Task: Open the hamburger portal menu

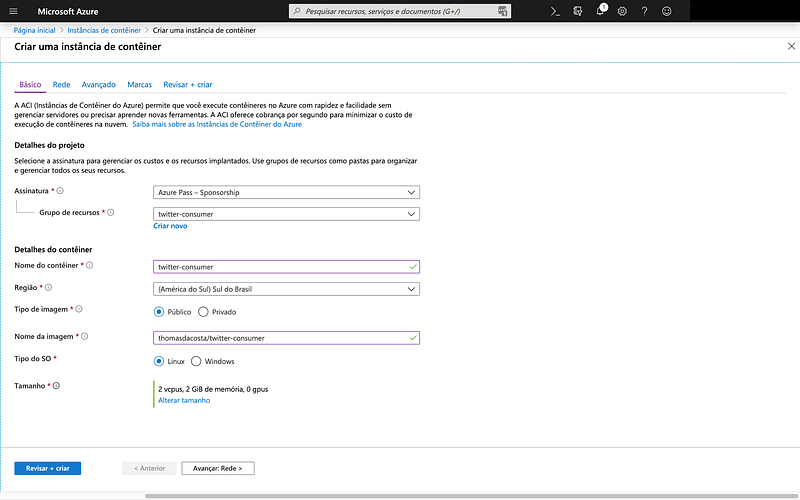Action: point(13,11)
